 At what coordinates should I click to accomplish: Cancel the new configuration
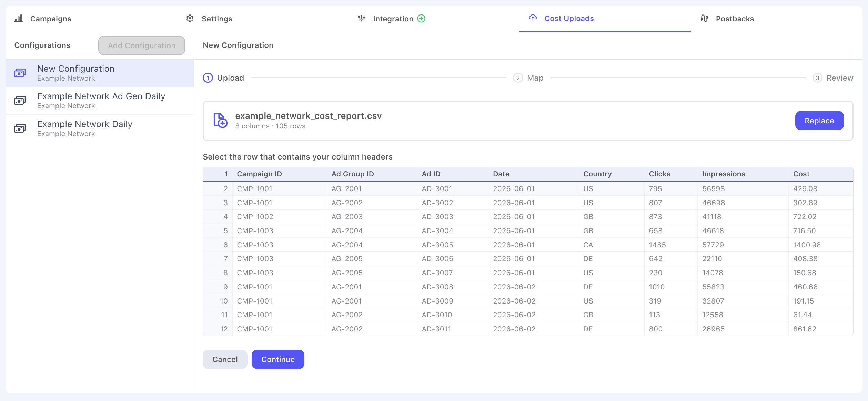(225, 359)
